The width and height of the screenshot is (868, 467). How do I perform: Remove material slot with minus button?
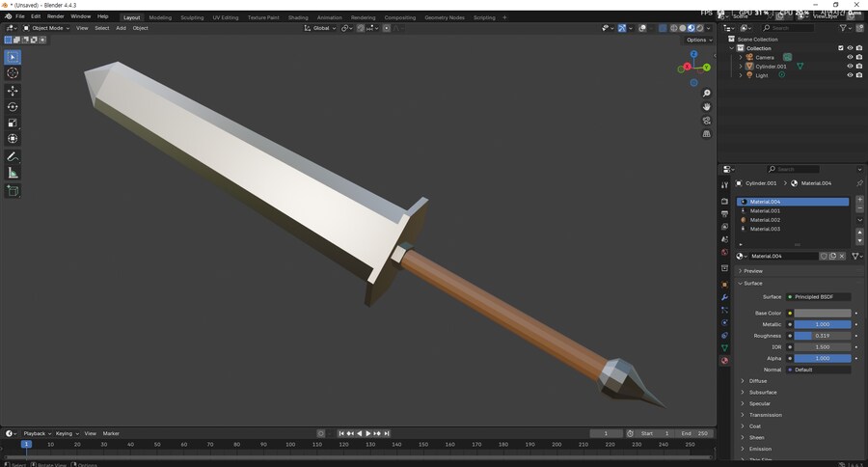point(859,208)
